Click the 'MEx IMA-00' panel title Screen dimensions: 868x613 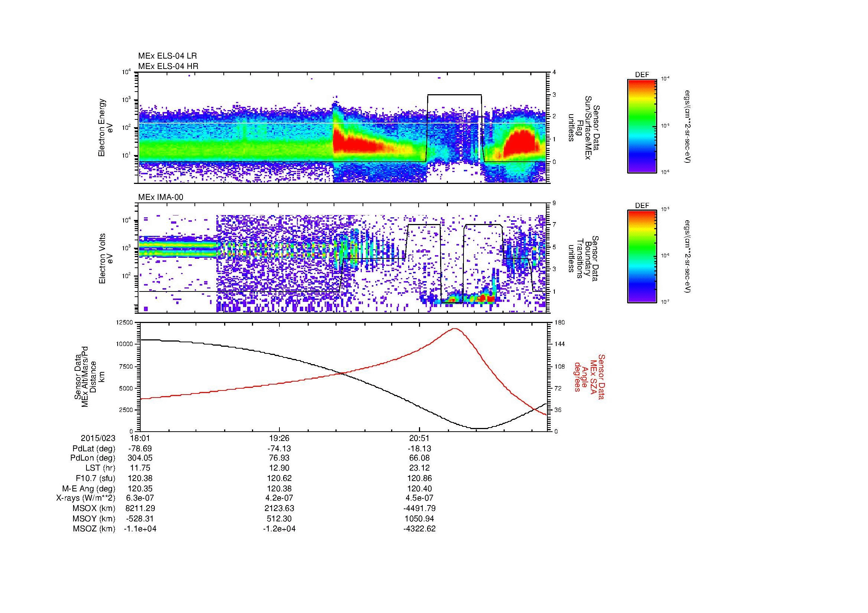coord(161,197)
